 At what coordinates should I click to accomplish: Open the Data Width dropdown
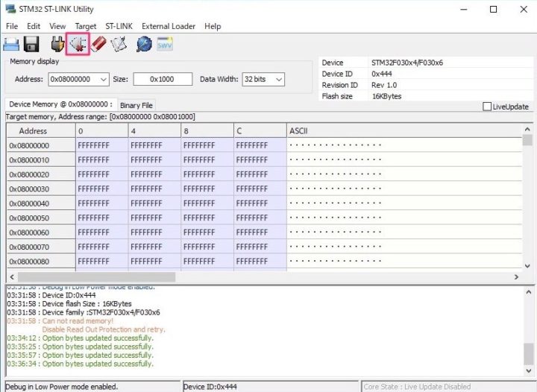pyautogui.click(x=279, y=79)
